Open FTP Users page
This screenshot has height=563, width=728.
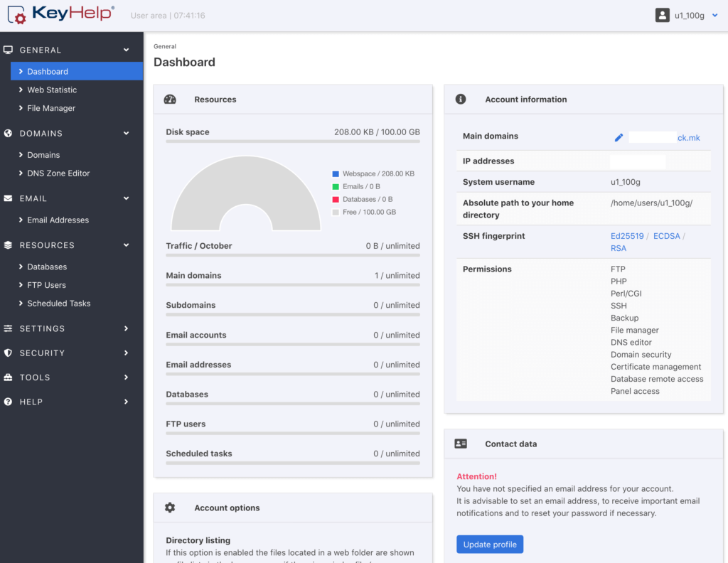point(46,285)
